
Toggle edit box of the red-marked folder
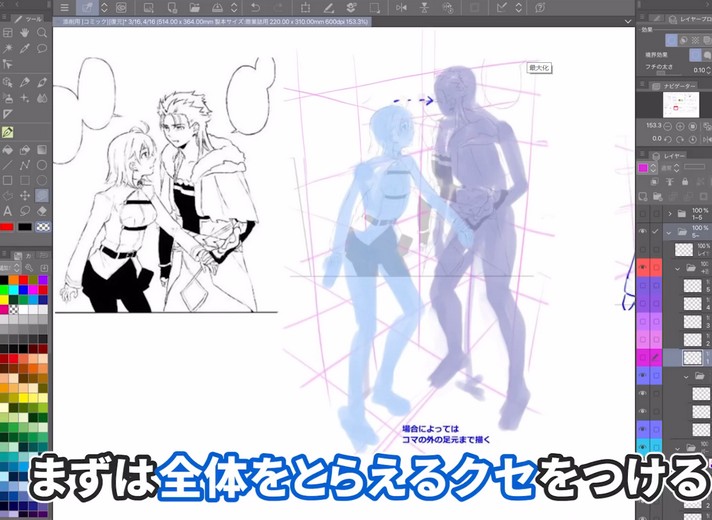[656, 267]
